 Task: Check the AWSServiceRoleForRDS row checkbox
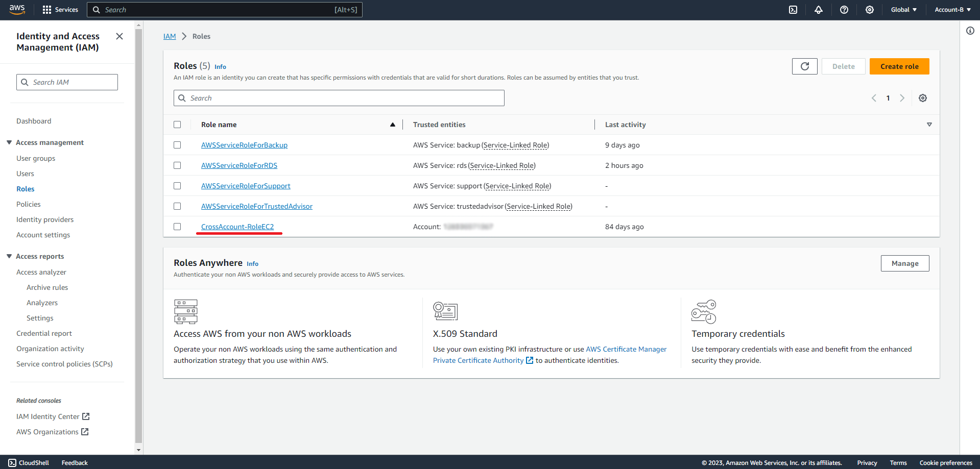(x=177, y=165)
